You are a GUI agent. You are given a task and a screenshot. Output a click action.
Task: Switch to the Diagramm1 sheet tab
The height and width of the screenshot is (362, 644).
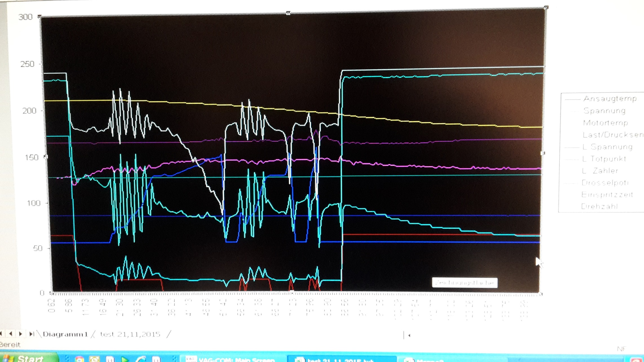click(65, 334)
